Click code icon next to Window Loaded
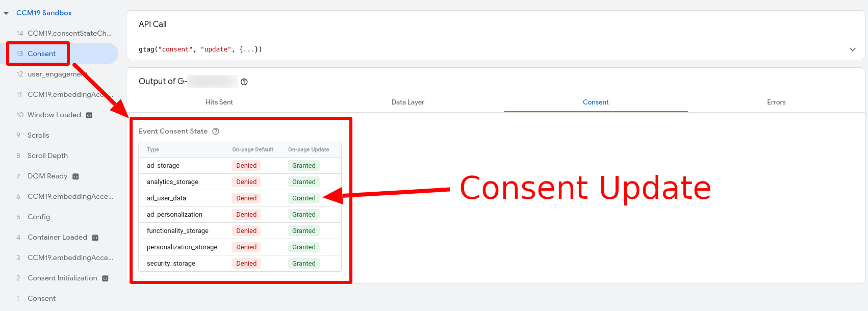This screenshot has height=311, width=868. click(x=89, y=115)
